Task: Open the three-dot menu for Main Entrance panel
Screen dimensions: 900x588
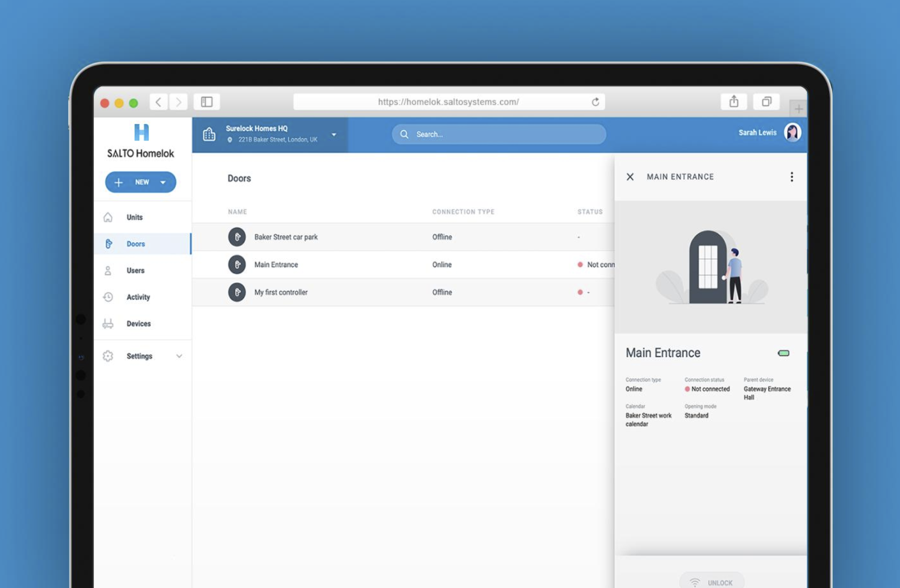Action: click(x=791, y=177)
